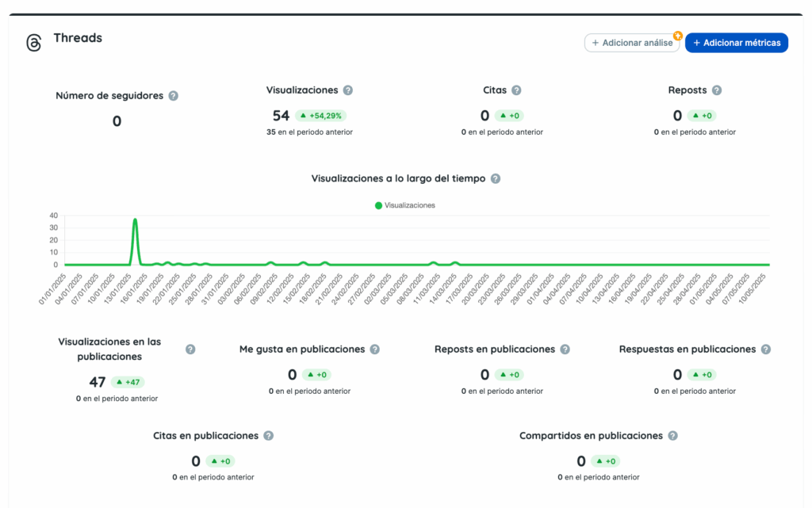The height and width of the screenshot is (508, 812).
Task: Click the orange star badge on Adicionar análise
Action: [x=678, y=36]
